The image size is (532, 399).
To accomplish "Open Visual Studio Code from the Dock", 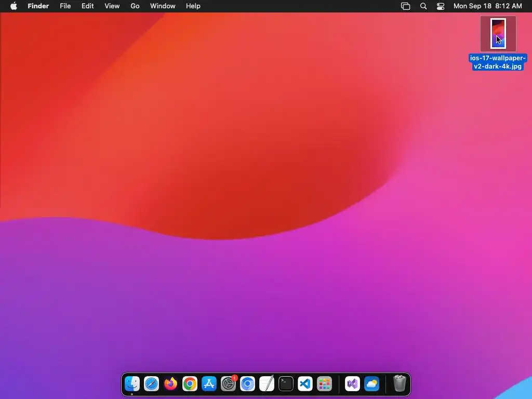I will point(305,384).
